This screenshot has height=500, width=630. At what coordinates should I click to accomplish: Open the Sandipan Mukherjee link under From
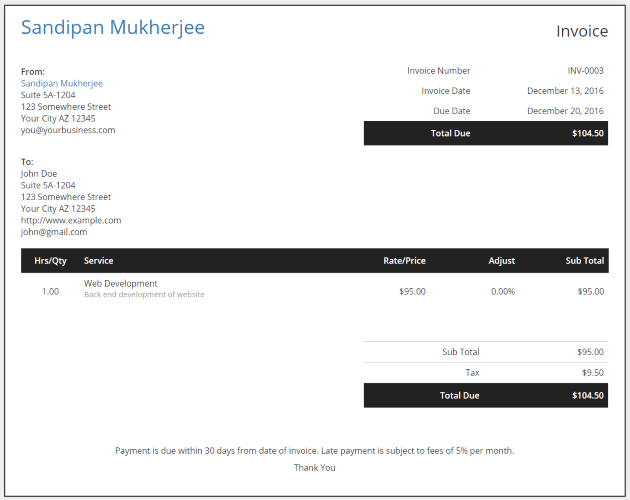click(62, 83)
